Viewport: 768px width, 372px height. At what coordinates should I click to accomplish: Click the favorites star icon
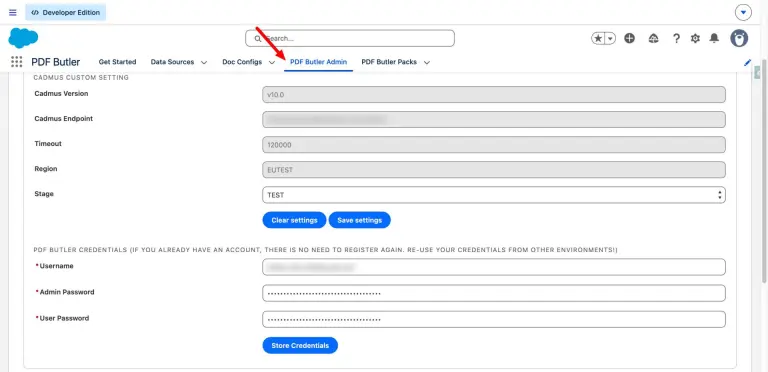pos(598,38)
